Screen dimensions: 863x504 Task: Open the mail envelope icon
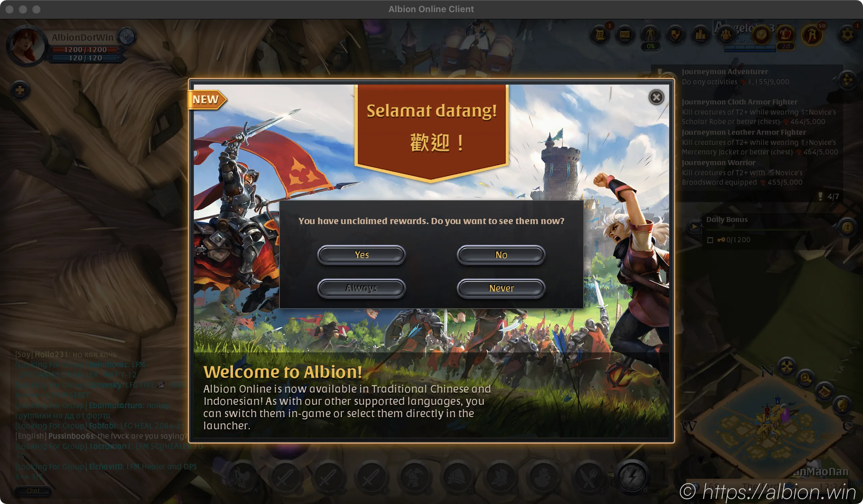(x=625, y=35)
